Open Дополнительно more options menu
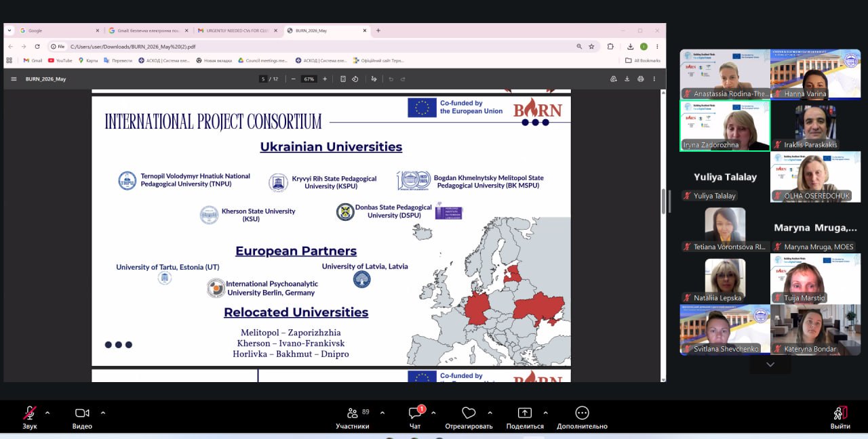 pyautogui.click(x=582, y=417)
